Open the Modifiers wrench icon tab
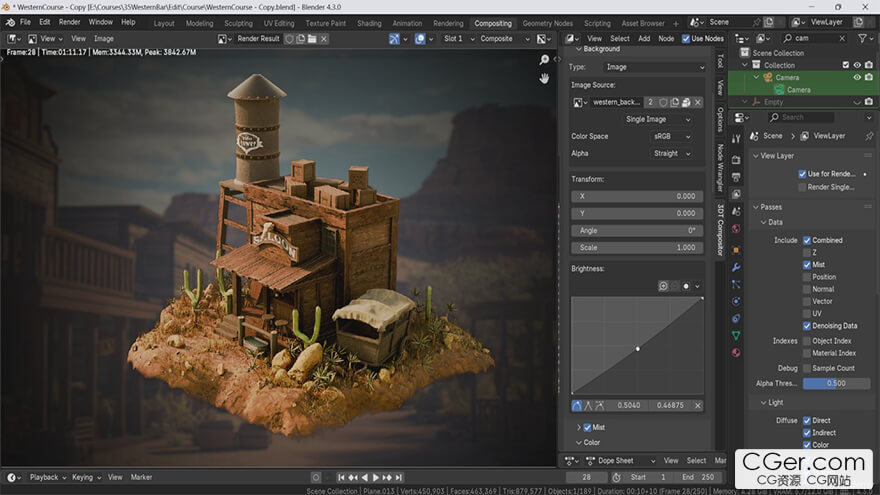This screenshot has height=495, width=880. click(736, 267)
